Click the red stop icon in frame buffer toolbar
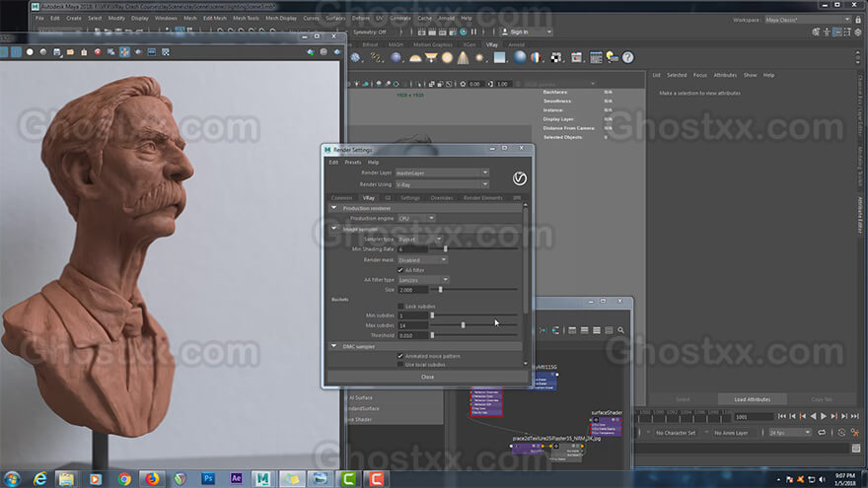 98,52
